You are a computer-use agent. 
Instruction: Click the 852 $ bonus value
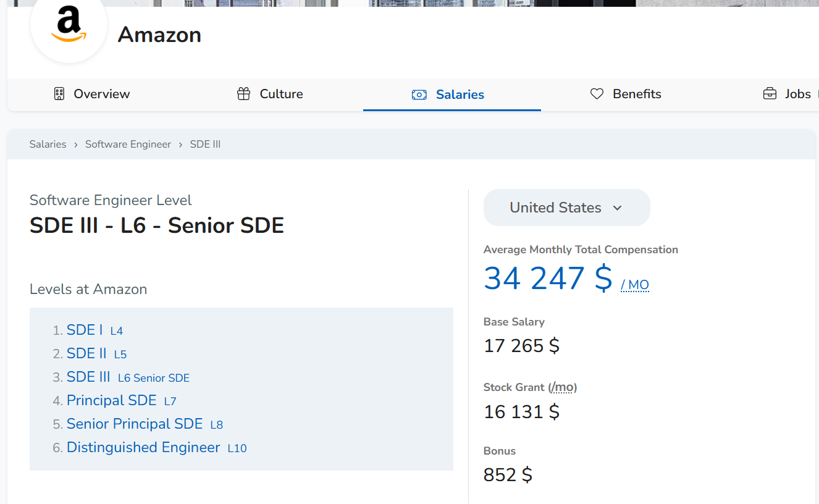point(508,474)
